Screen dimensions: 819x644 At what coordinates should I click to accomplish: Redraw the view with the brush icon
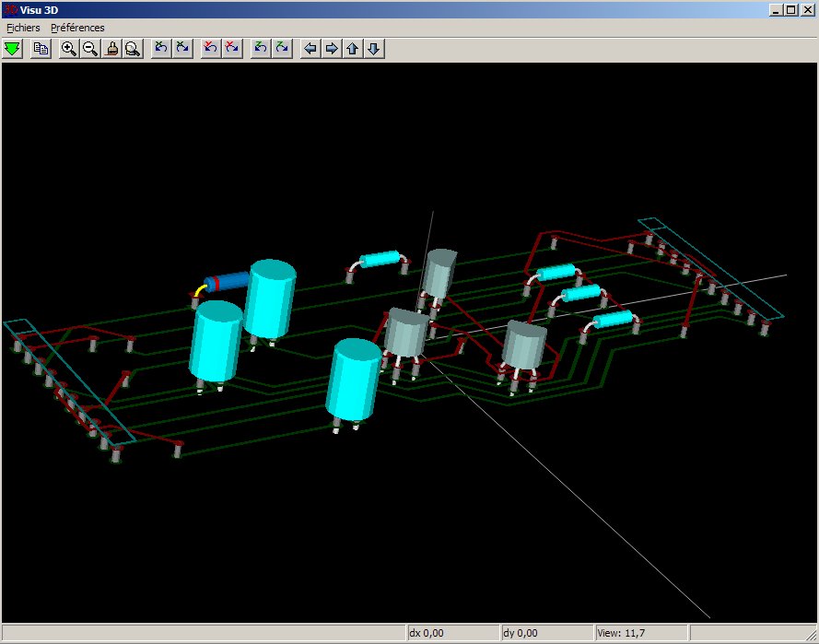[111, 49]
